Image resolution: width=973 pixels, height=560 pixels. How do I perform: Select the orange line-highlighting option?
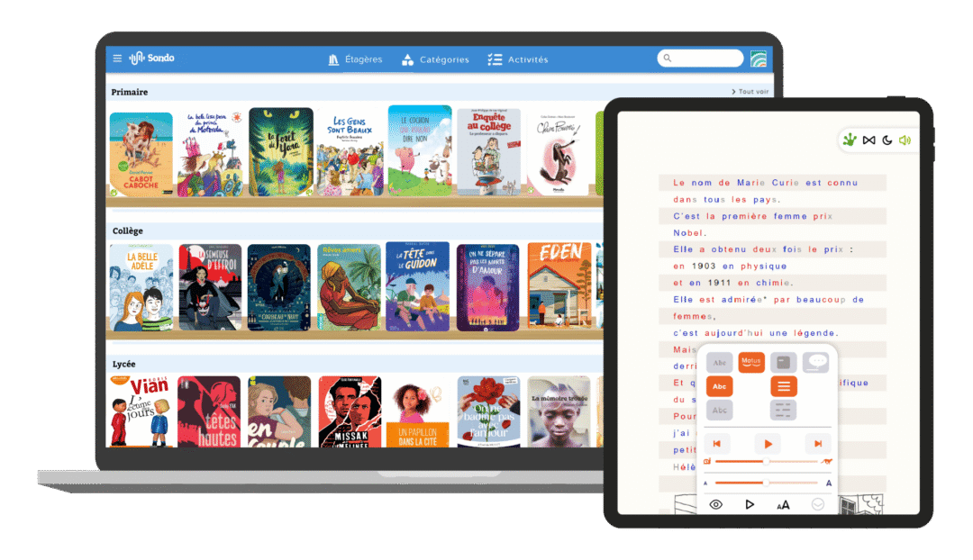click(x=783, y=386)
